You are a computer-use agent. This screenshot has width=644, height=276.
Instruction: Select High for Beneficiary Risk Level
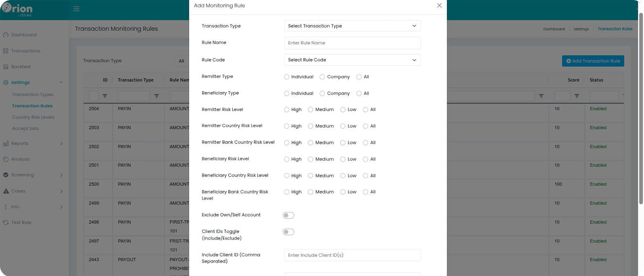[286, 159]
